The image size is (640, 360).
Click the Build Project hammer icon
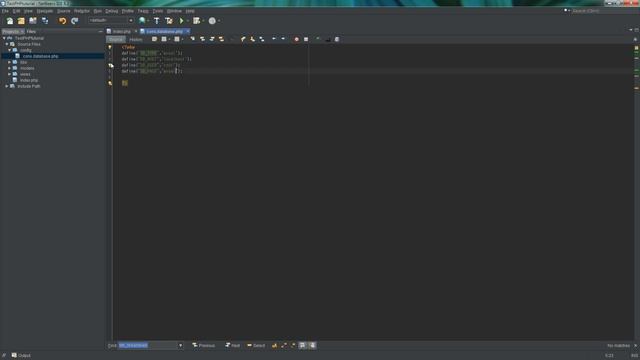coord(156,21)
